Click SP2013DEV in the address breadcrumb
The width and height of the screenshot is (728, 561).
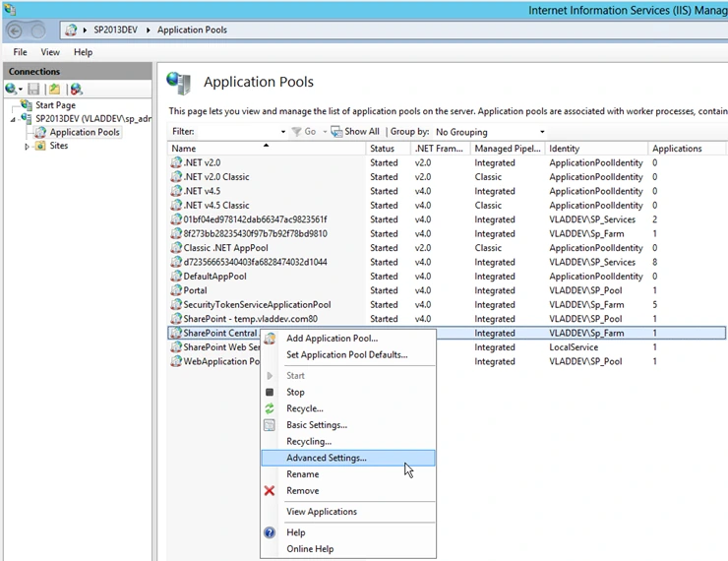pyautogui.click(x=116, y=31)
